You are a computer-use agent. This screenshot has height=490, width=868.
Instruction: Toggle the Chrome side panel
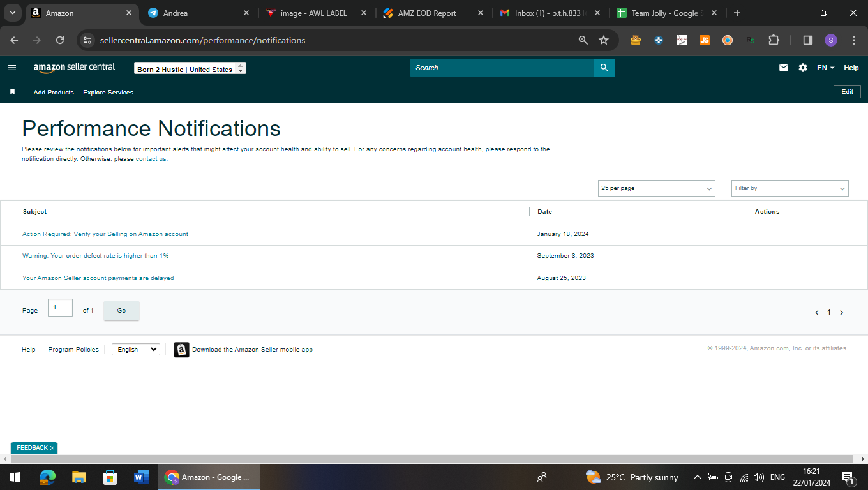click(808, 40)
